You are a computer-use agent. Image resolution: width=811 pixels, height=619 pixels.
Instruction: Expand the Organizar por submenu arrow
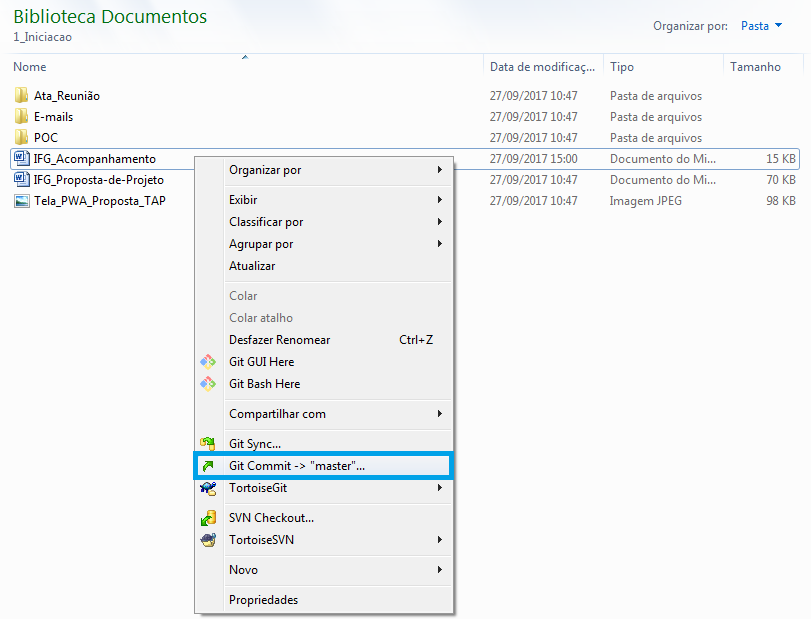439,170
